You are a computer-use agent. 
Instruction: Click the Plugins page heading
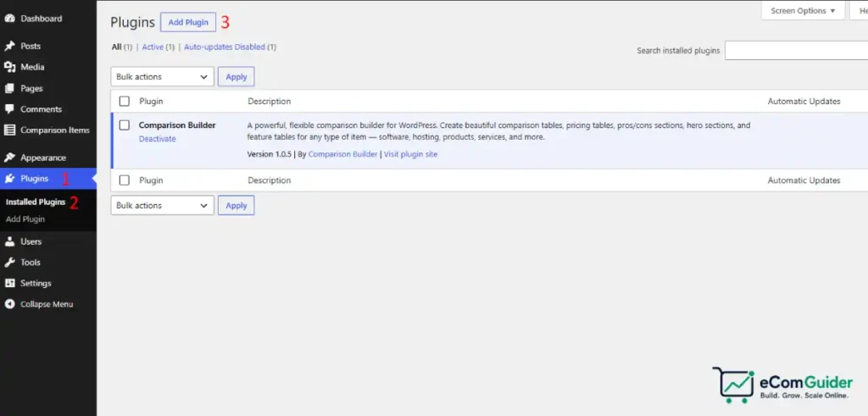(x=133, y=22)
